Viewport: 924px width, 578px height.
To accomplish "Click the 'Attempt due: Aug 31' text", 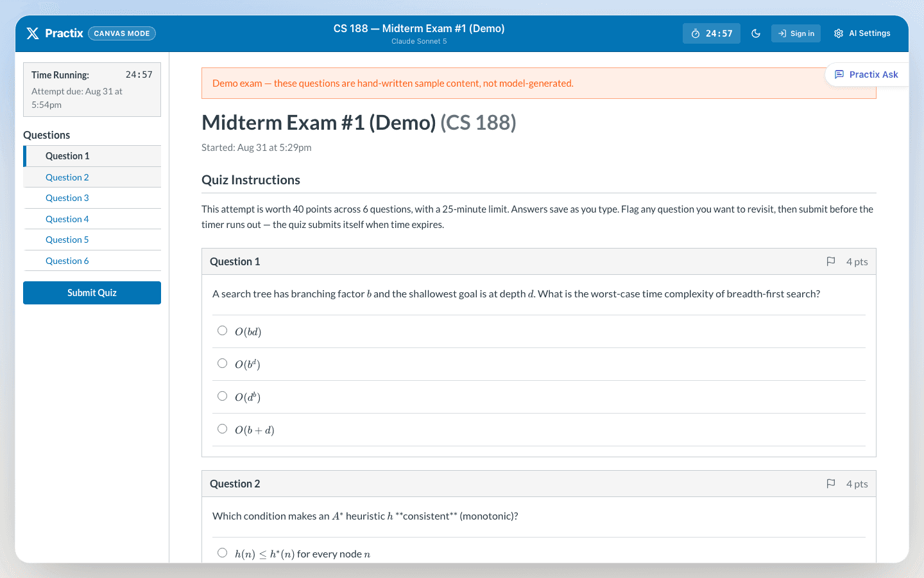I will click(x=77, y=98).
